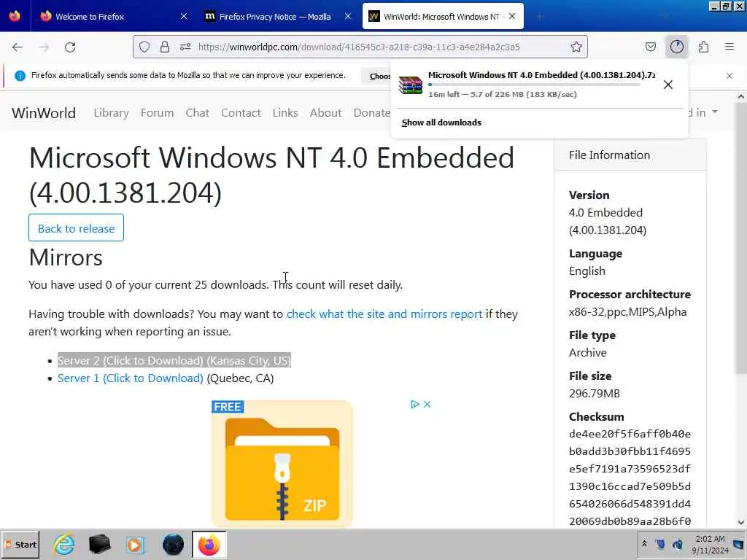The width and height of the screenshot is (747, 560).
Task: Click the FREE ZIP folder advertisement
Action: [282, 463]
